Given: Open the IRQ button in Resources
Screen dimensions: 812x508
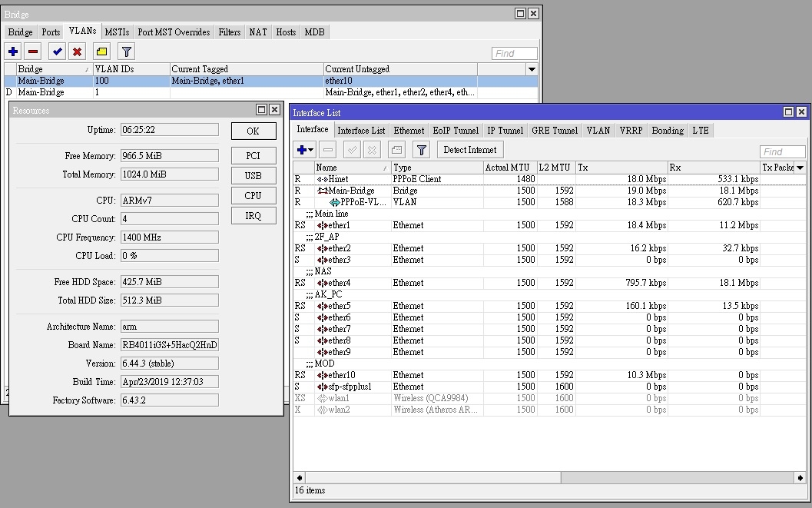Looking at the screenshot, I should tap(253, 216).
